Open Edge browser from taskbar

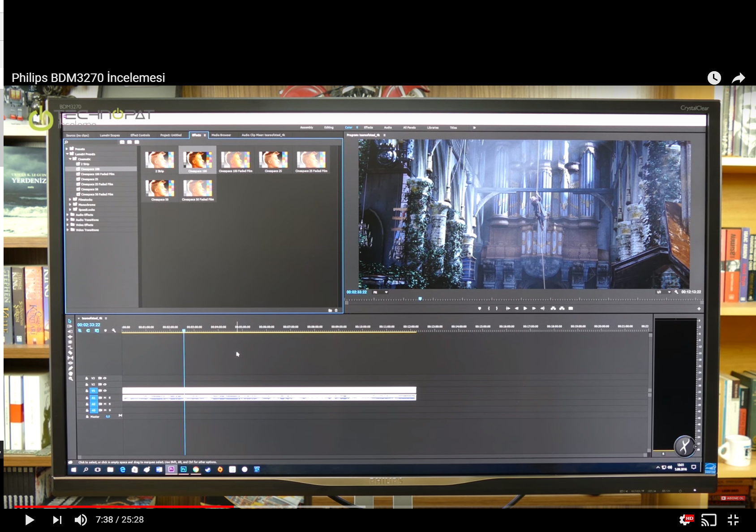click(x=122, y=469)
